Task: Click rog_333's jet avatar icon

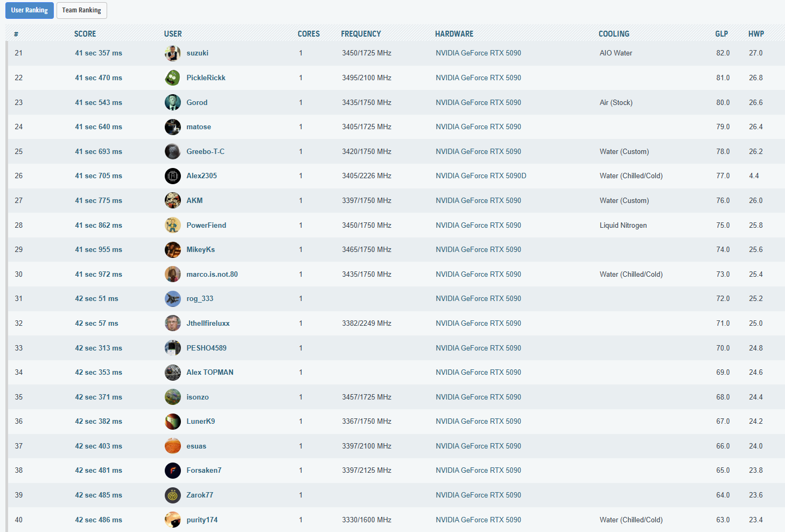Action: [172, 299]
